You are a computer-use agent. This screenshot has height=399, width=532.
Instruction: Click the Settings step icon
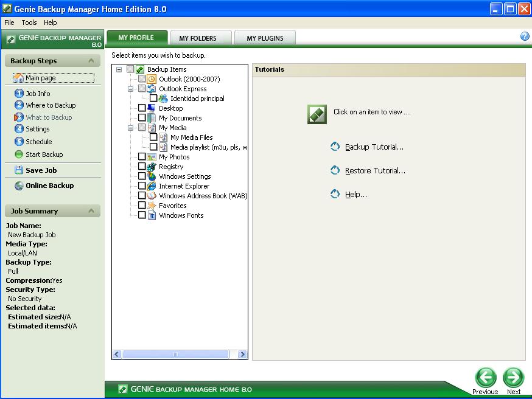pos(19,129)
